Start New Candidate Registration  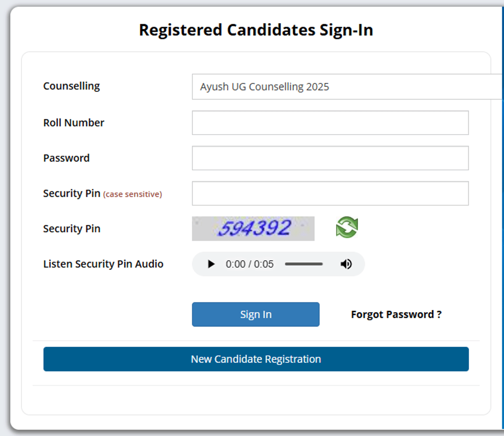[x=255, y=359]
